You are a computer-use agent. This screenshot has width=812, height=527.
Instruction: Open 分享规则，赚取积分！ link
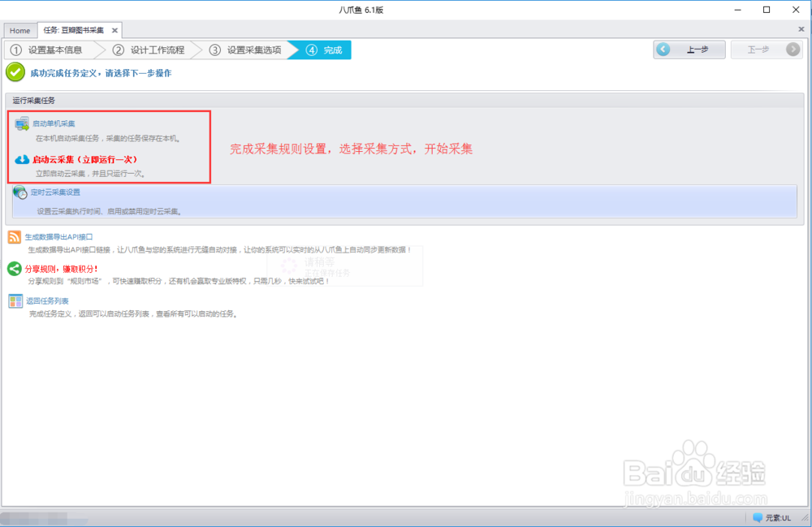click(62, 269)
